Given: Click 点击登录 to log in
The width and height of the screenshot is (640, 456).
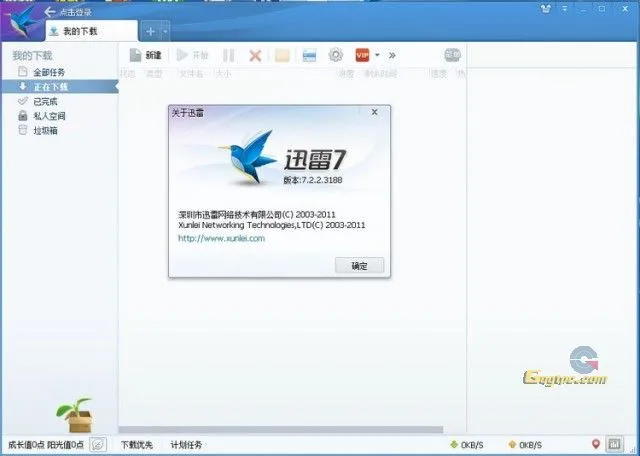Looking at the screenshot, I should [75, 12].
